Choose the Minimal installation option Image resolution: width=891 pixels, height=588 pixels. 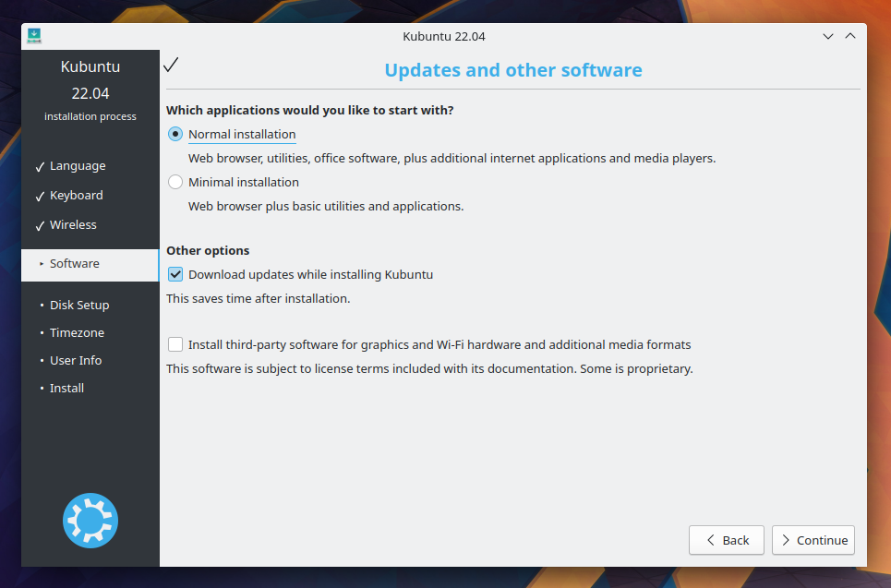coord(175,182)
